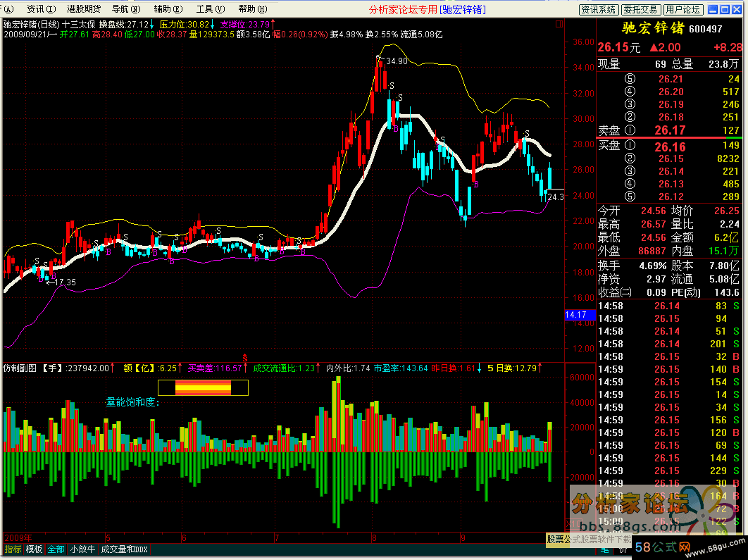Click the PE(动) 143.6 value
The width and height of the screenshot is (748, 560).
pyautogui.click(x=727, y=292)
